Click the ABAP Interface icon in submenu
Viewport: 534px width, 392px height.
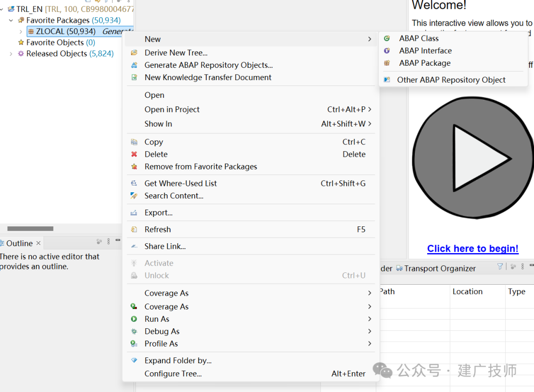(x=387, y=51)
